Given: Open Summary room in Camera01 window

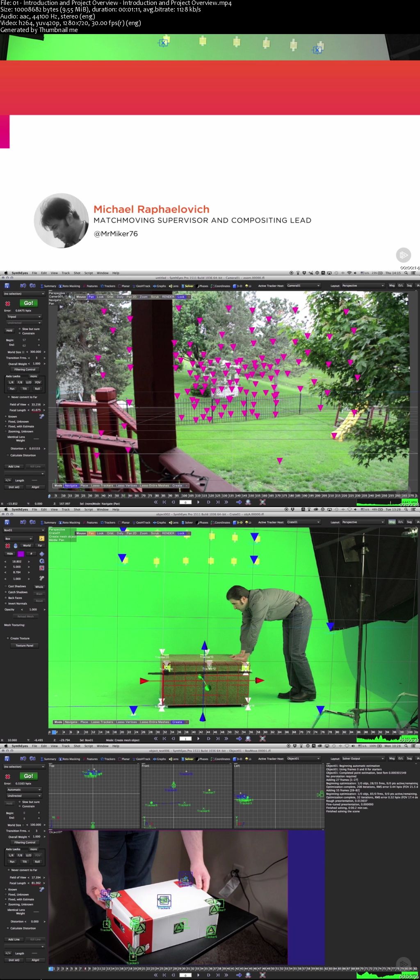Looking at the screenshot, I should click(49, 286).
